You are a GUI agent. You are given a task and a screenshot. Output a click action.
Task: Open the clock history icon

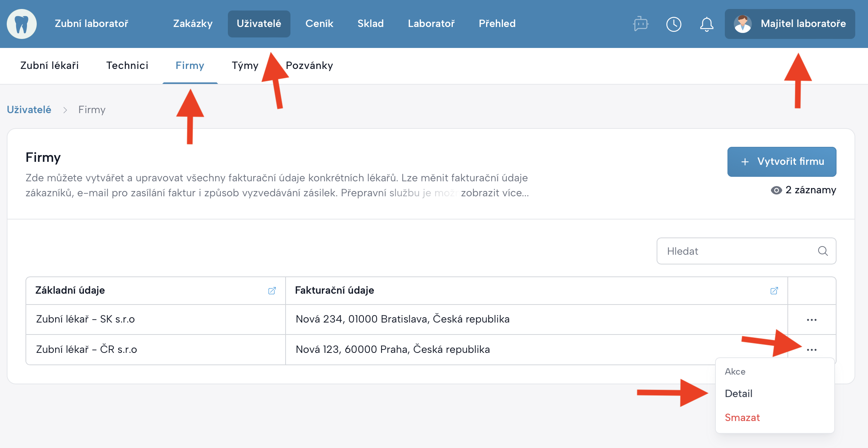673,24
